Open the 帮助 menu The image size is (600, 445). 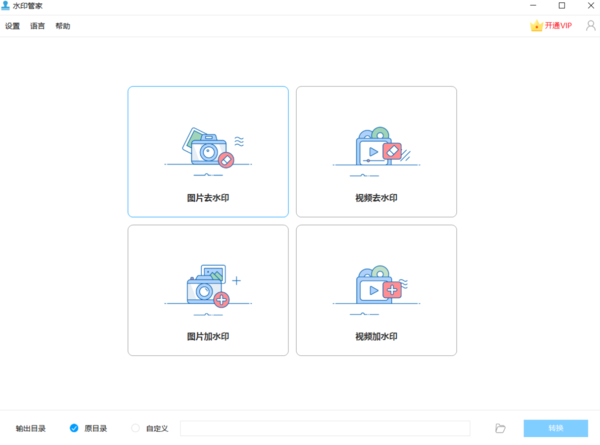tap(63, 26)
